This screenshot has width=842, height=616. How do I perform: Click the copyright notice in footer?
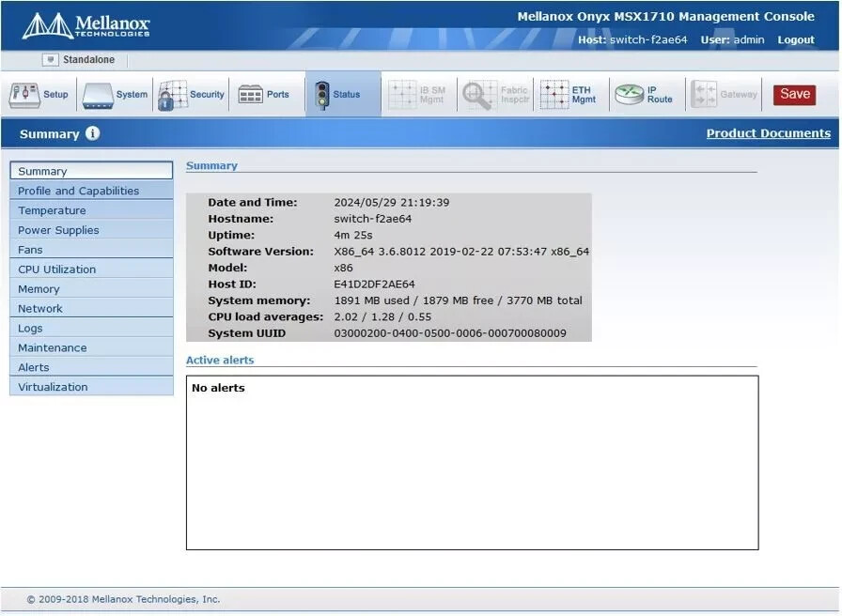point(123,599)
